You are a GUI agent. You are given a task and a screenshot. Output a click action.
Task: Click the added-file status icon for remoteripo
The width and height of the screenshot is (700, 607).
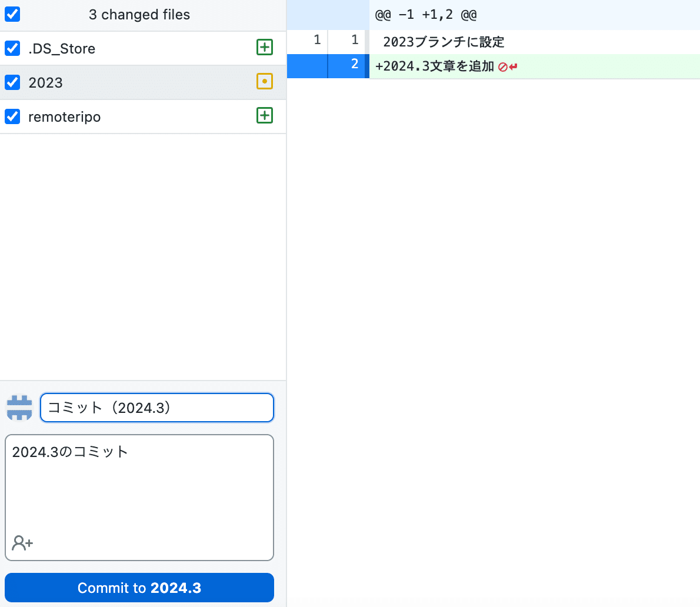tap(265, 116)
